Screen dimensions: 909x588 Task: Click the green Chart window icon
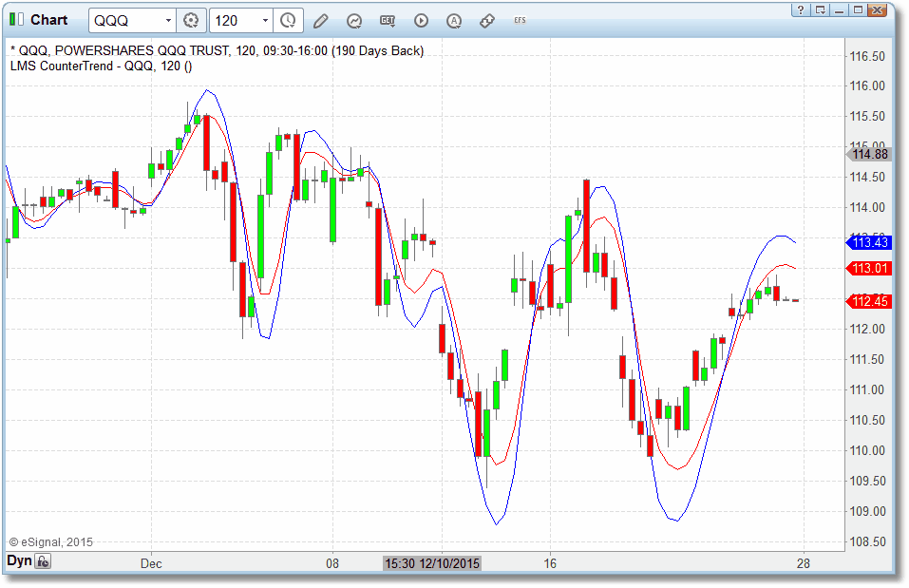pyautogui.click(x=16, y=20)
